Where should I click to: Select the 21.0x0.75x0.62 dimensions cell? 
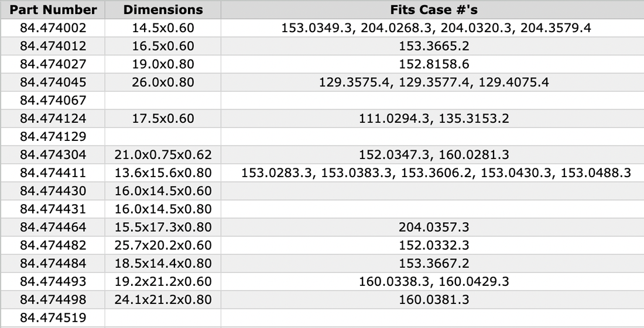pos(163,155)
